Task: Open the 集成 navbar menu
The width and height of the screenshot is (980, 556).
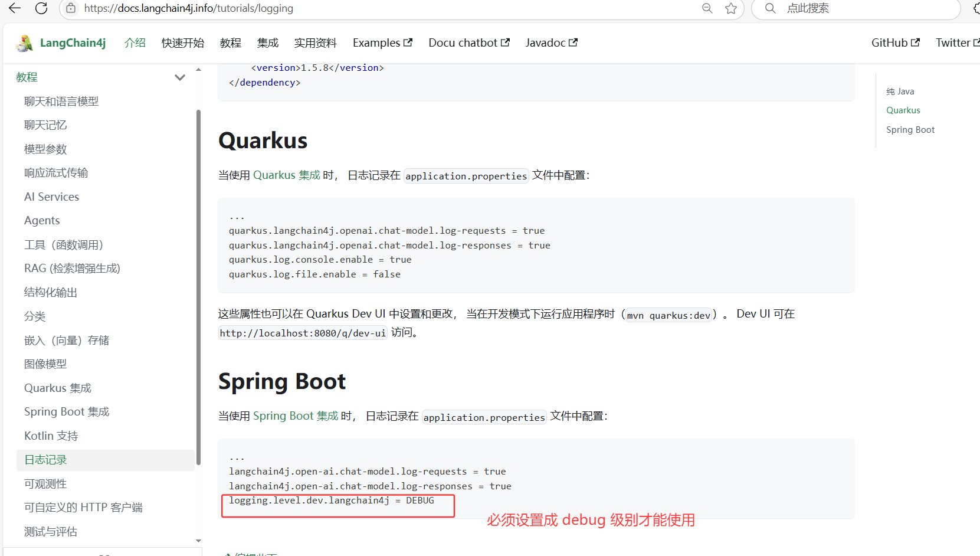Action: click(267, 43)
